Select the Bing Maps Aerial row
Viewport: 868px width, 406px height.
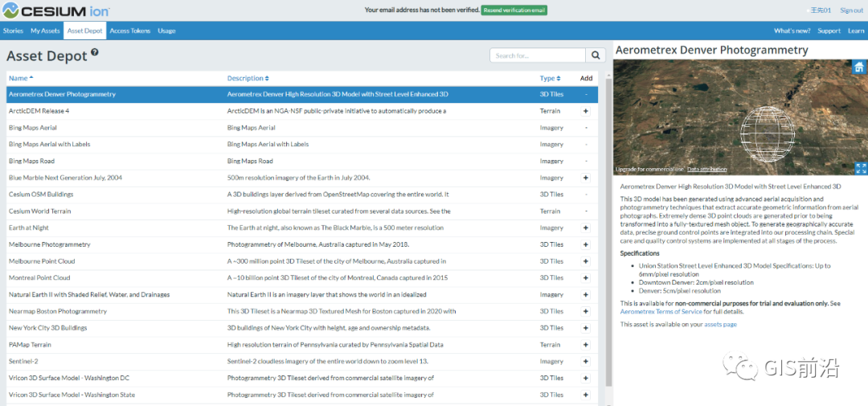(302, 127)
